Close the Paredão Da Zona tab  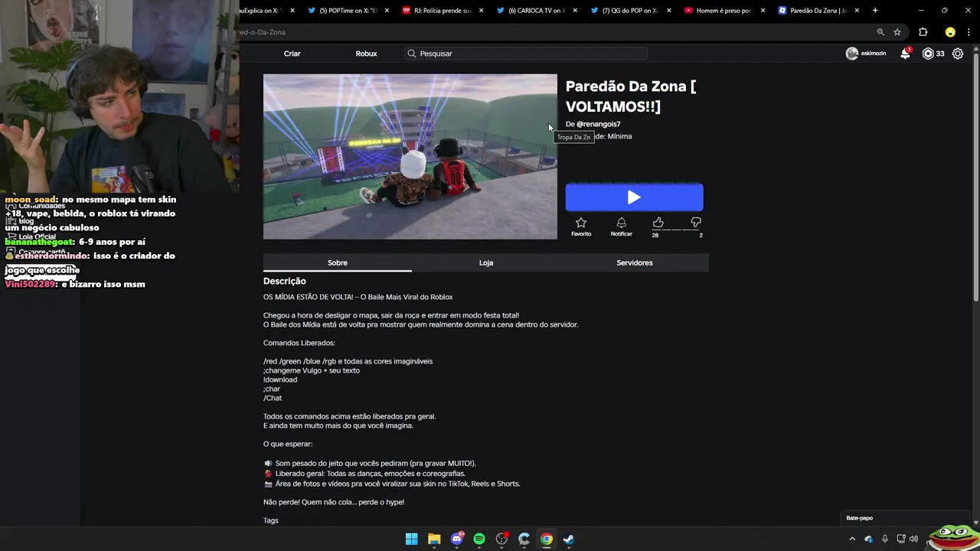point(857,11)
